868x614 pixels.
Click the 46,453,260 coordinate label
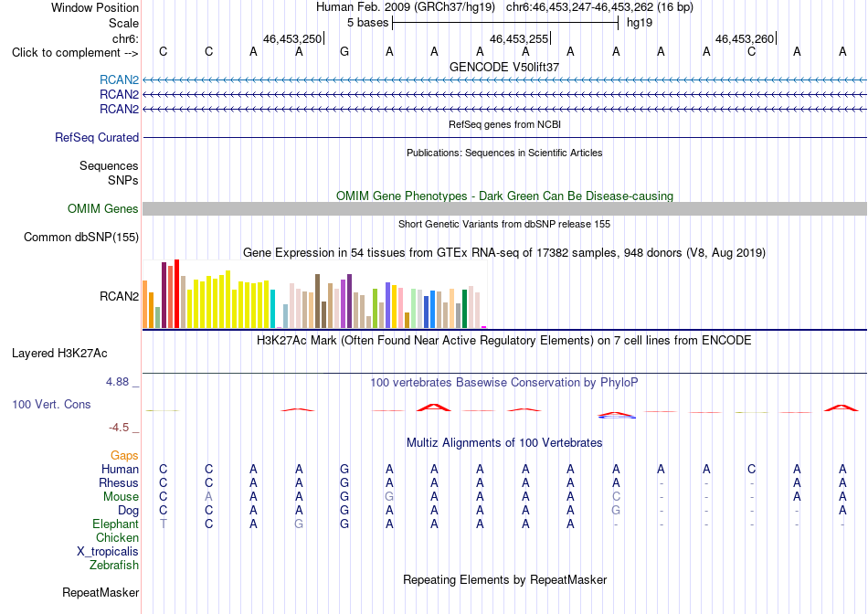click(x=745, y=38)
